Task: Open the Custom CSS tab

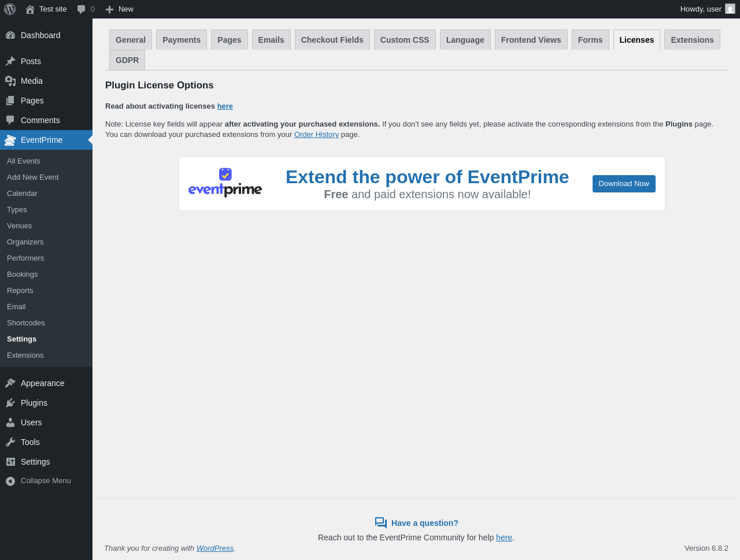Action: point(405,40)
